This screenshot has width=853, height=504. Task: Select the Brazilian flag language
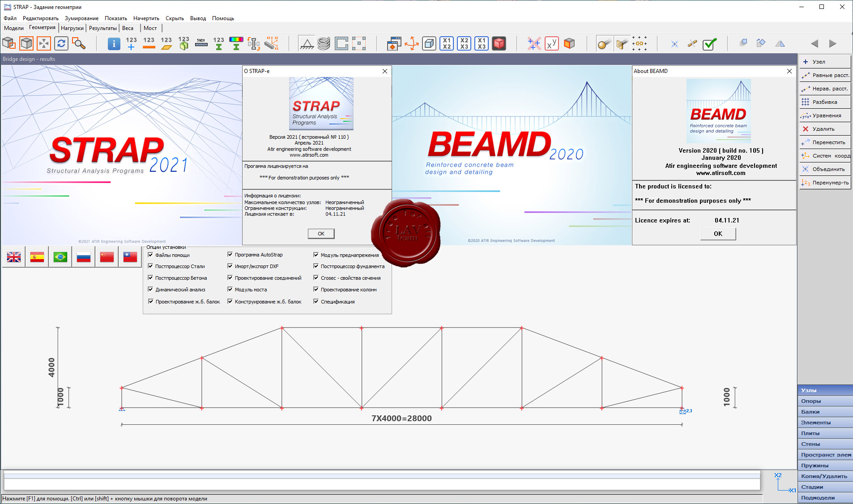pyautogui.click(x=60, y=257)
